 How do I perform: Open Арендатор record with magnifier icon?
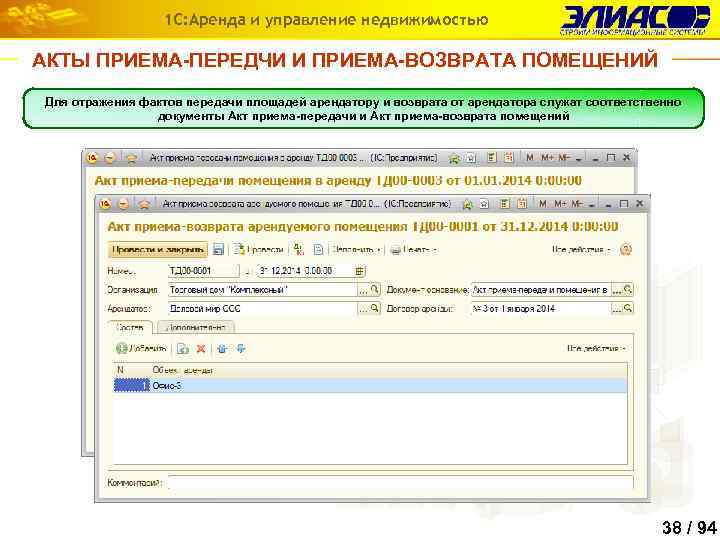375,309
